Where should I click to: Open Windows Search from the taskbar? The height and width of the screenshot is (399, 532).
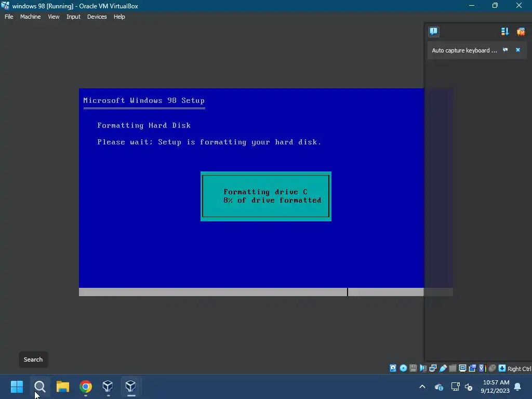pos(39,386)
